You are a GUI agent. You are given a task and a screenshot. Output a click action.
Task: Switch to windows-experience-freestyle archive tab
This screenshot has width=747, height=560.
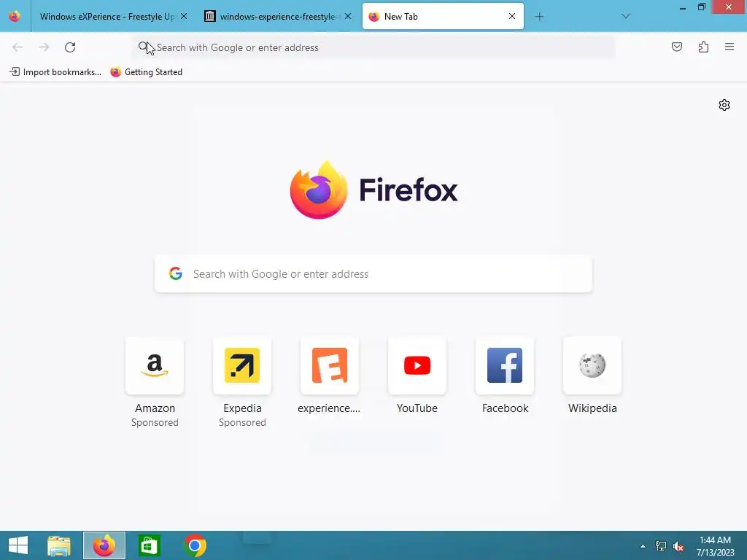[279, 17]
